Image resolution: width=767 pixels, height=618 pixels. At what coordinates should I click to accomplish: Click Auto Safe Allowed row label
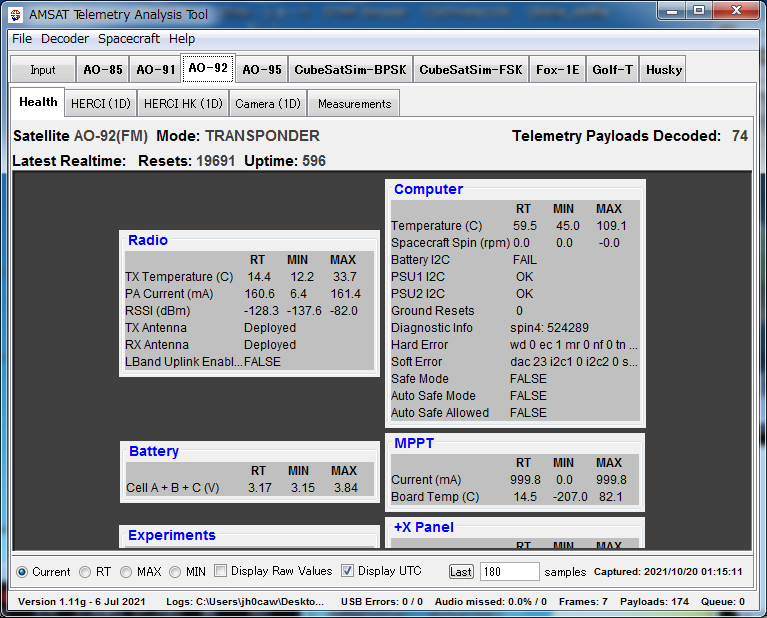pos(440,413)
